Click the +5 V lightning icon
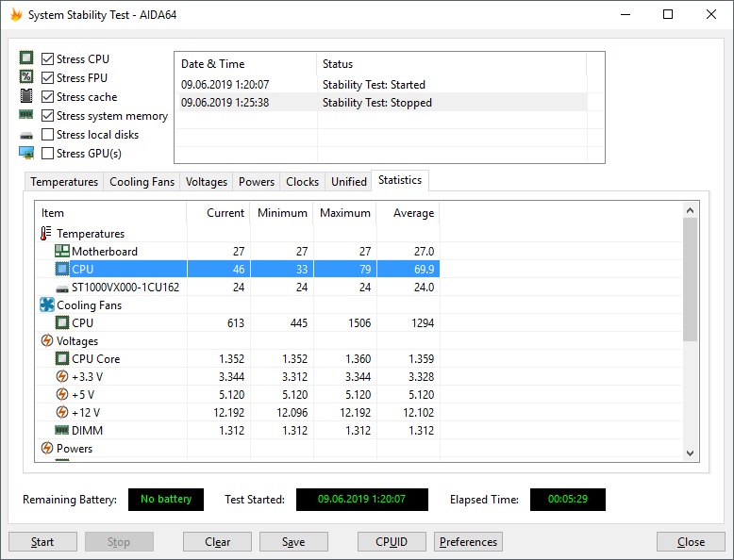The image size is (734, 560). pyautogui.click(x=61, y=394)
